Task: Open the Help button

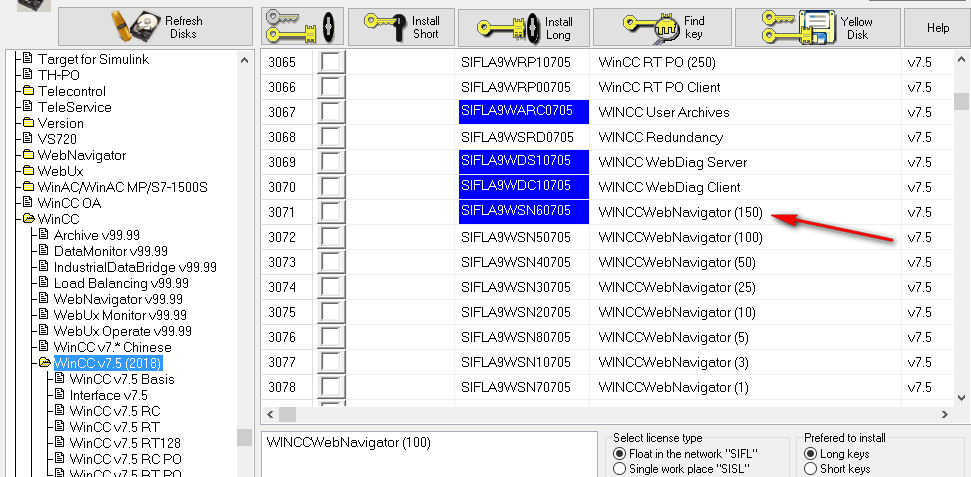Action: click(x=938, y=28)
